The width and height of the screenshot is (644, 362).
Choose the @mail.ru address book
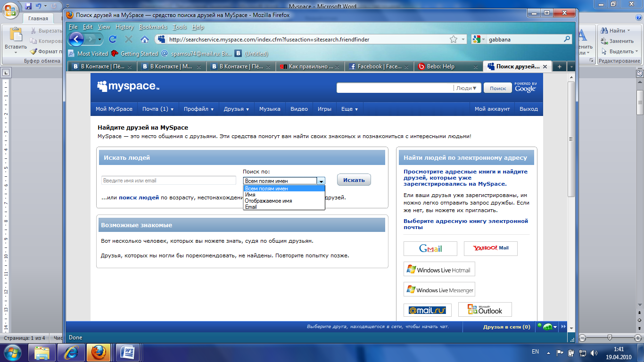point(428,310)
